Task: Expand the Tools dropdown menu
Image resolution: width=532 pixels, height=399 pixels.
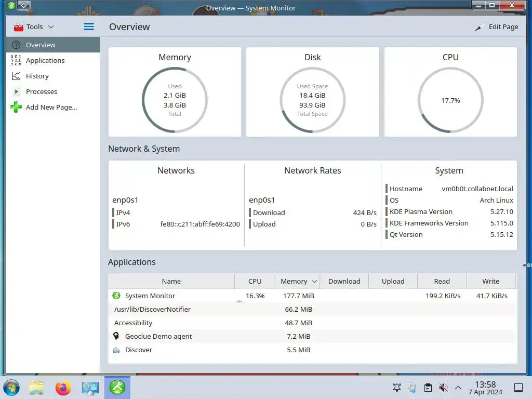Action: [x=34, y=26]
